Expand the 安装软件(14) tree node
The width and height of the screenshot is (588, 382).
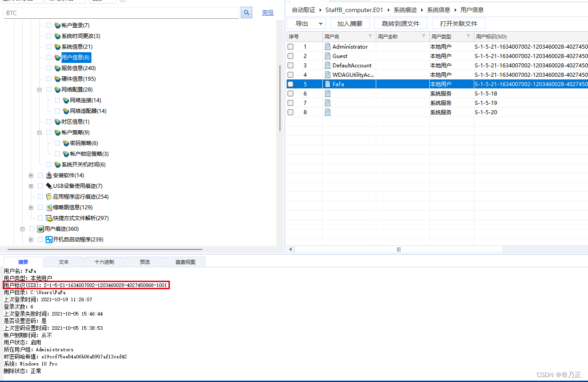(x=31, y=175)
